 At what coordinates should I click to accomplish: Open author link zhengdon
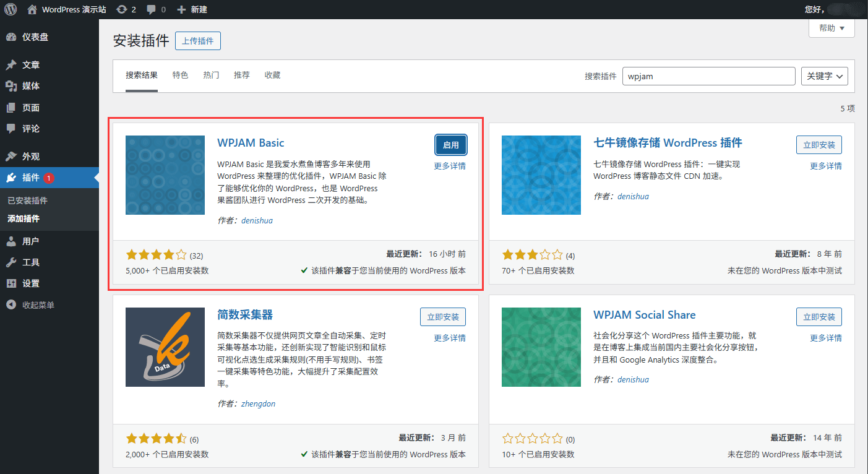pos(258,403)
